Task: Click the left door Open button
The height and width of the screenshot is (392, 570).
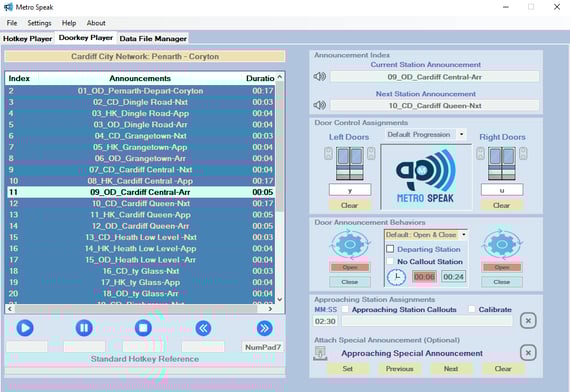Action: point(350,268)
